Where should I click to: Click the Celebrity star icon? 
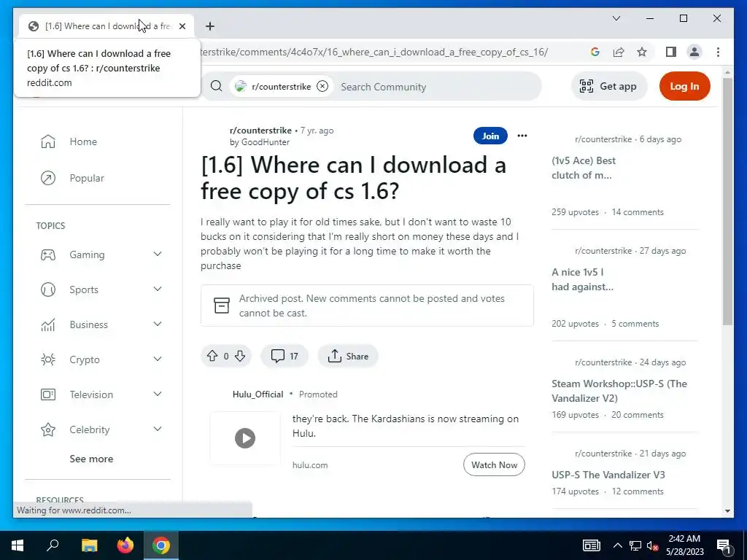[x=48, y=429]
